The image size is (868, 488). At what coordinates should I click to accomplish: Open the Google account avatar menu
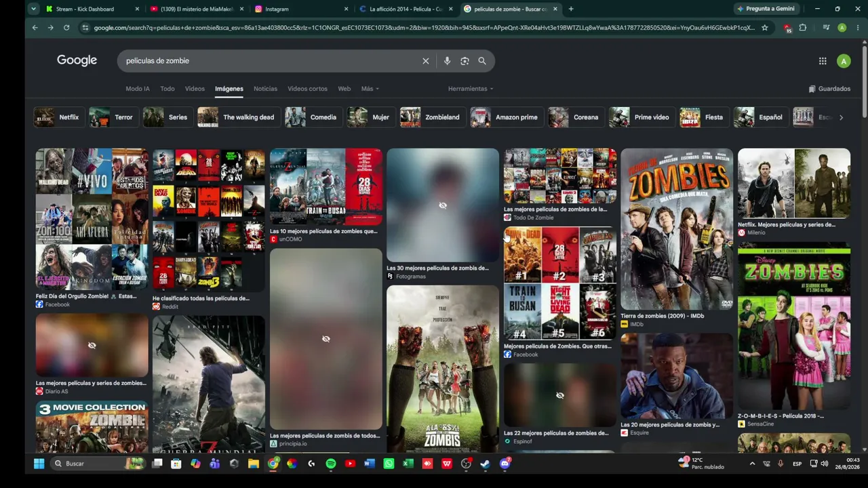tap(844, 61)
